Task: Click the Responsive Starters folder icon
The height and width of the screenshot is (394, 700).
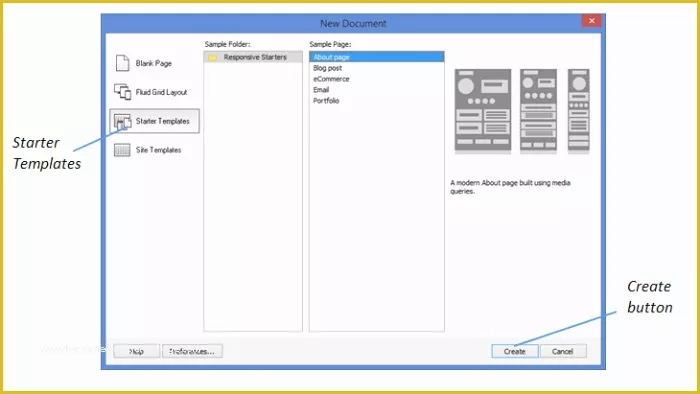Action: click(x=212, y=58)
